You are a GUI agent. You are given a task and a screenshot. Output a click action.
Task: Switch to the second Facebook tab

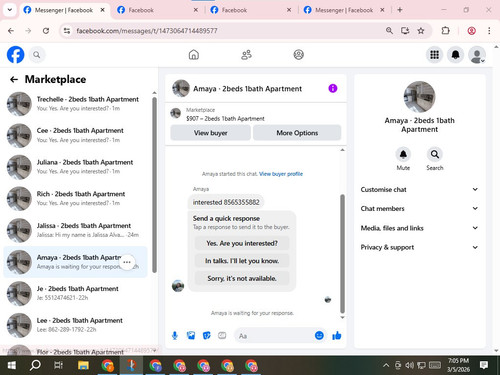click(x=157, y=10)
